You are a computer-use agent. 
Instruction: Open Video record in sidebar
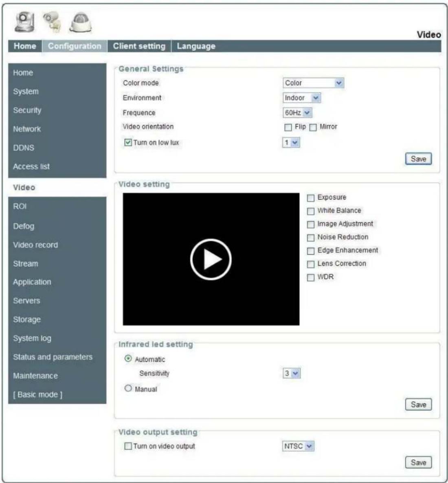35,245
